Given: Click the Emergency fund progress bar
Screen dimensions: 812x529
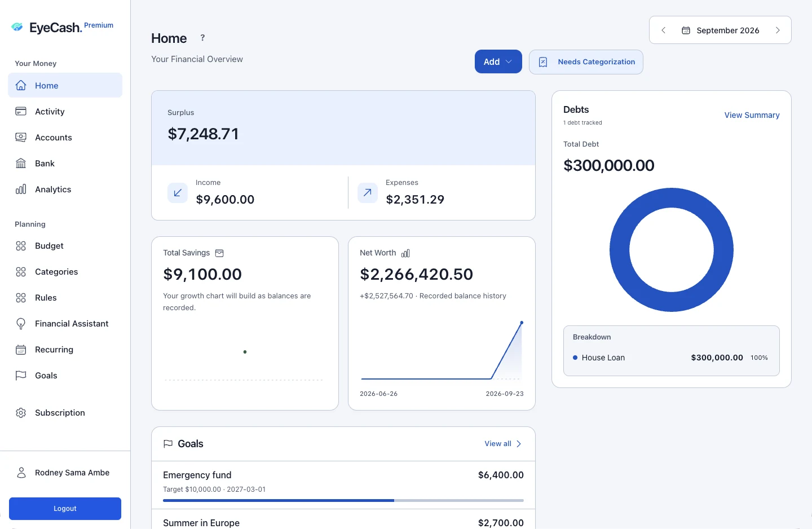Looking at the screenshot, I should (x=343, y=500).
